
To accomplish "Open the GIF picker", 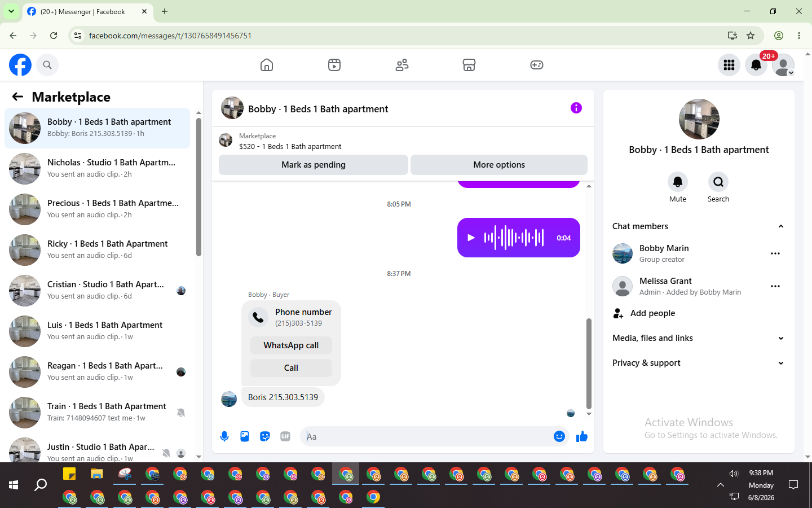I will point(285,436).
